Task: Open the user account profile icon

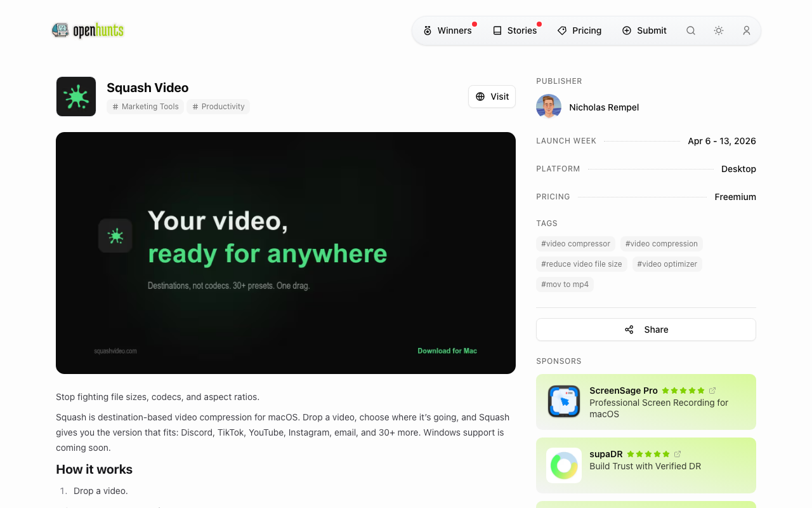Action: (x=747, y=30)
